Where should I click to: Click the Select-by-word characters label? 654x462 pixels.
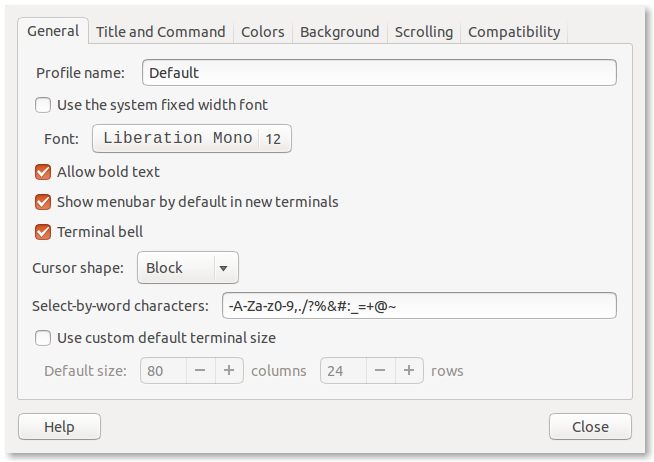121,306
